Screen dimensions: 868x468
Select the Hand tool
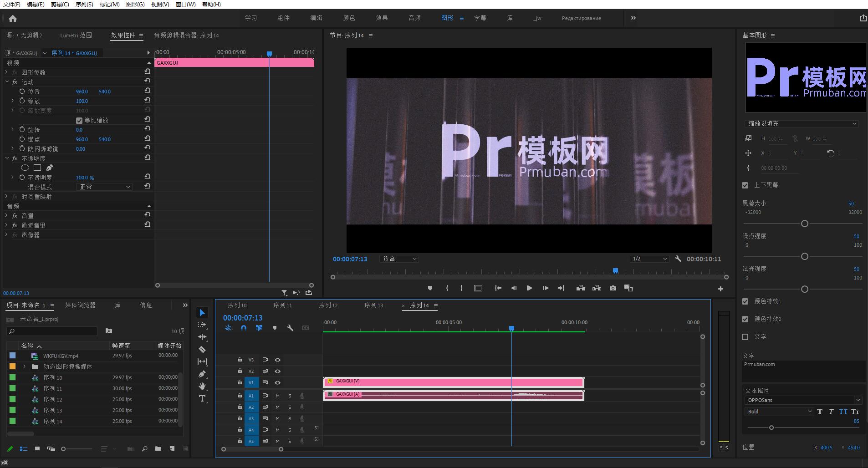(202, 386)
